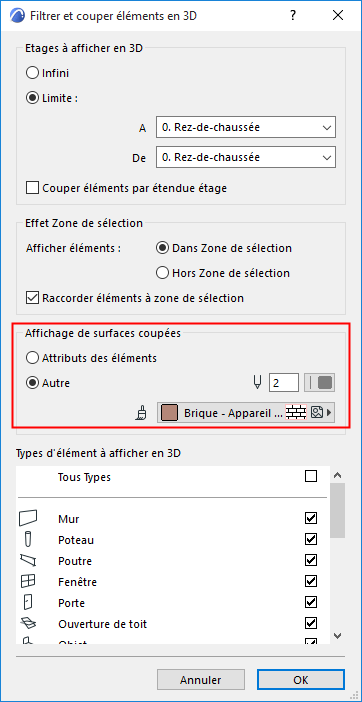Click the Porte door icon
362x702 pixels.
(28, 602)
